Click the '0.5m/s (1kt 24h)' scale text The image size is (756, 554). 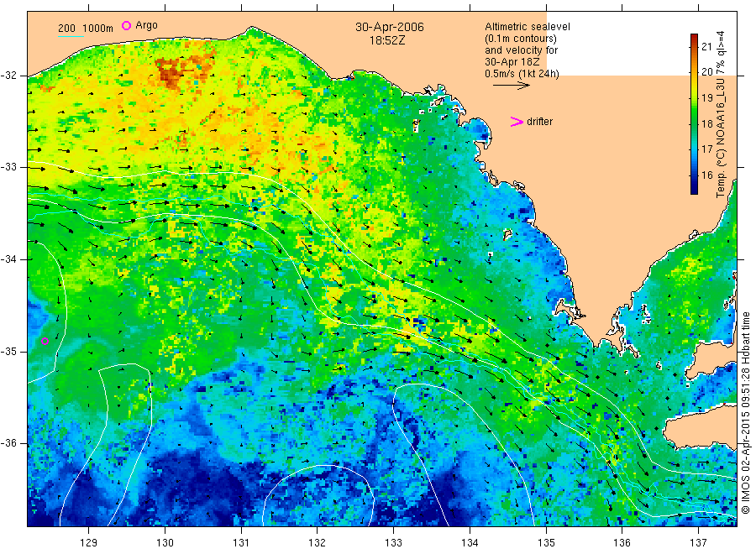[522, 74]
